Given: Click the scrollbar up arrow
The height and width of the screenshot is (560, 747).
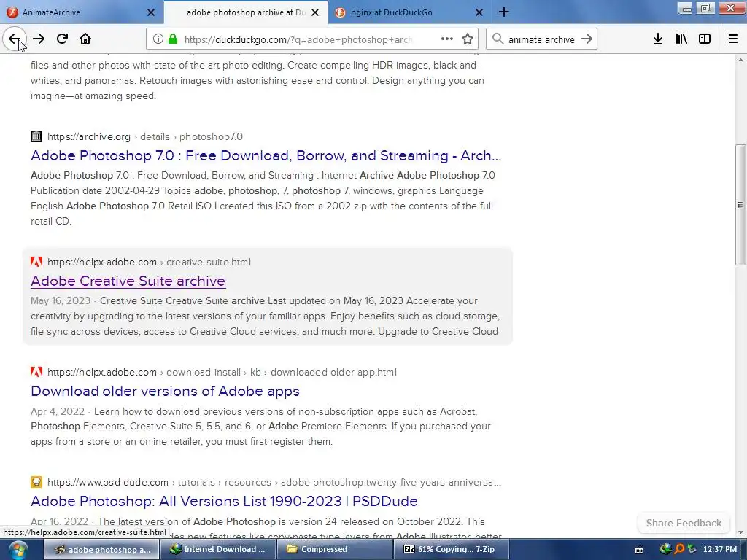Looking at the screenshot, I should (740, 60).
